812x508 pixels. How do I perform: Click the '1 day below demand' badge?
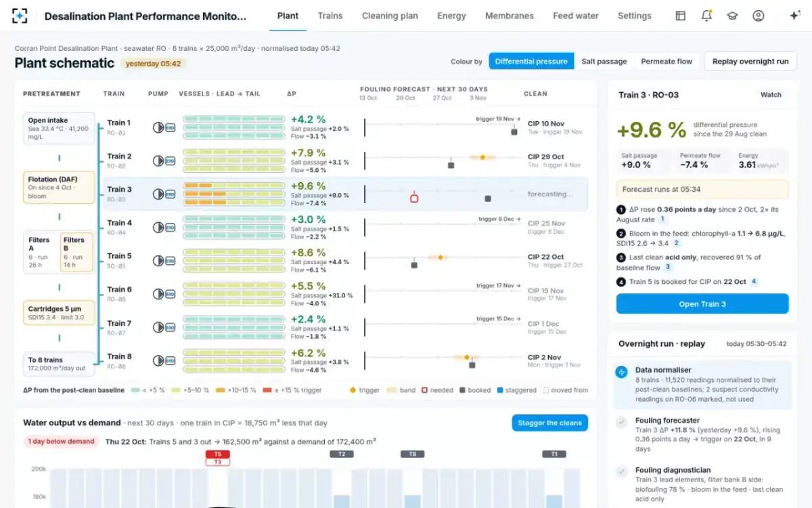(61, 441)
